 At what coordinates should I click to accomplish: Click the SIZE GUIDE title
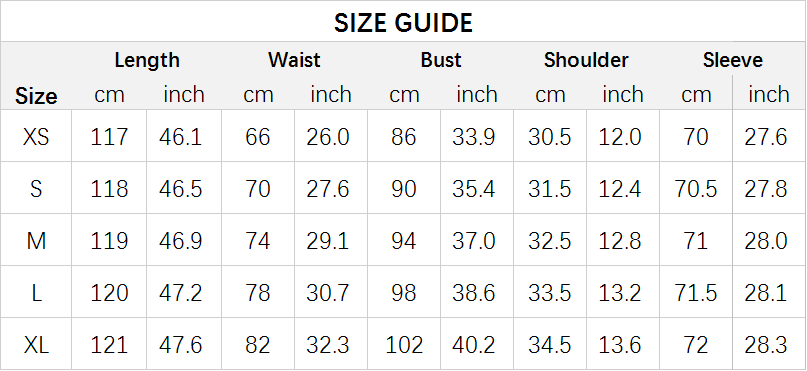coord(403,23)
